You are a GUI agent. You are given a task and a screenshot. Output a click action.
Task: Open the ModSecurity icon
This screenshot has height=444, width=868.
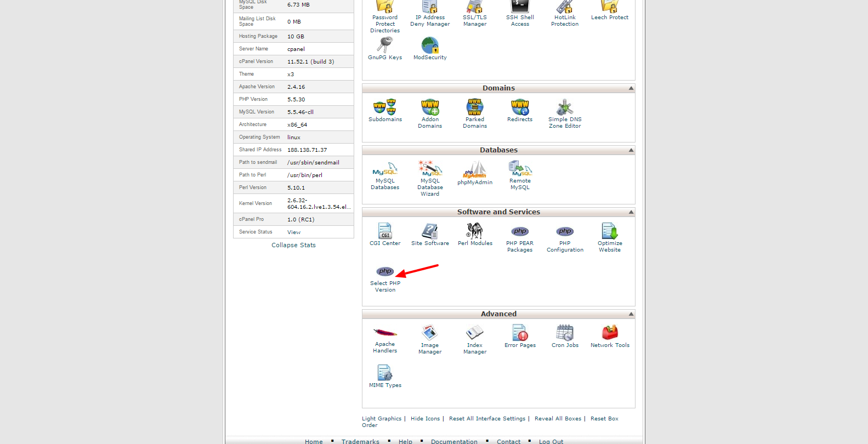430,46
